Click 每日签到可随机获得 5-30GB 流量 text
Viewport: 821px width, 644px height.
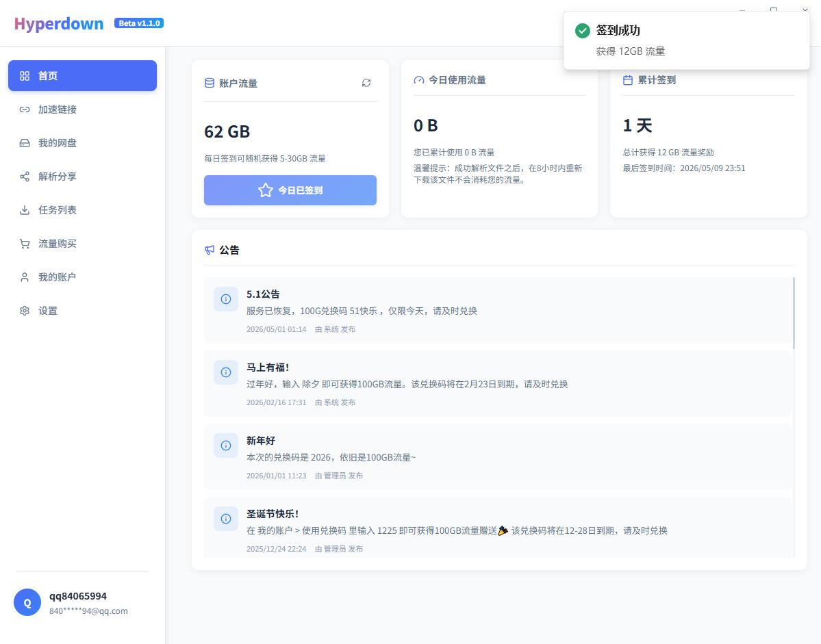[x=265, y=159]
